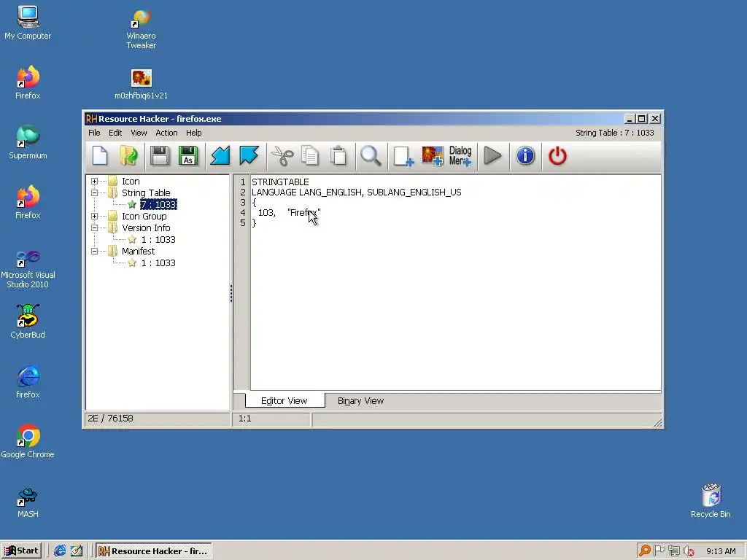The image size is (747, 560).
Task: Open the File menu
Action: [94, 133]
